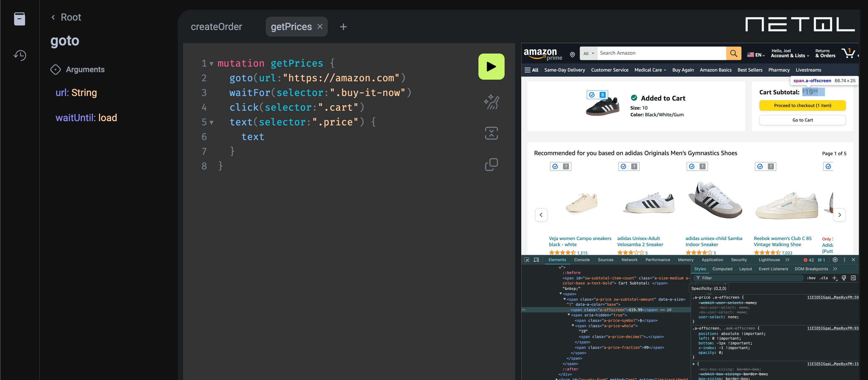Switch to DevTools Console tab
This screenshot has height=380, width=868.
[582, 260]
